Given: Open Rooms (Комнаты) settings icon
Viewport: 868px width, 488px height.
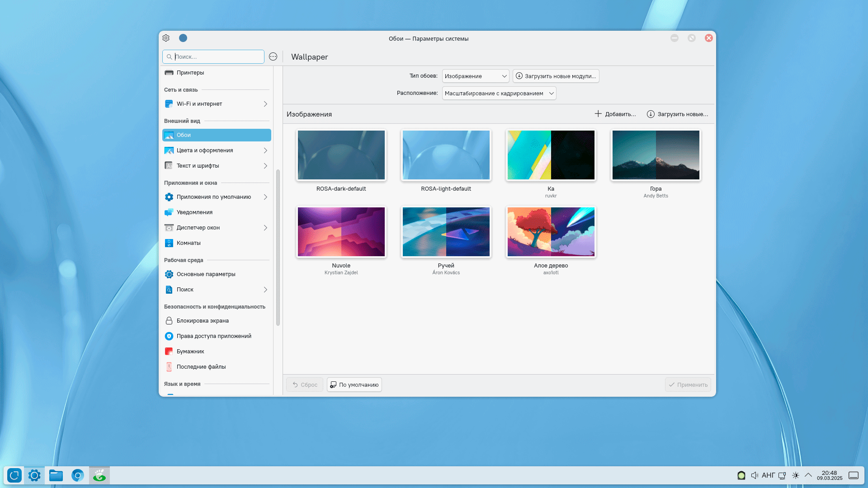Looking at the screenshot, I should [x=169, y=243].
